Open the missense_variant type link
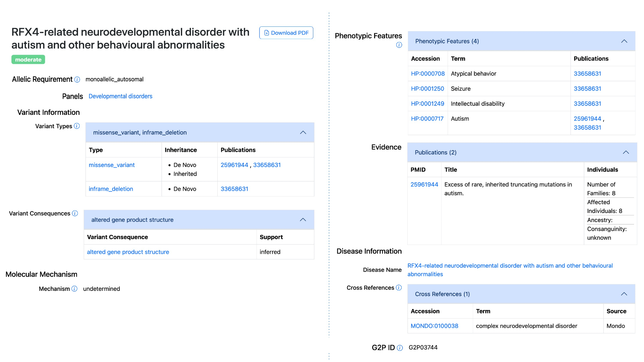644x362 pixels. 111,165
